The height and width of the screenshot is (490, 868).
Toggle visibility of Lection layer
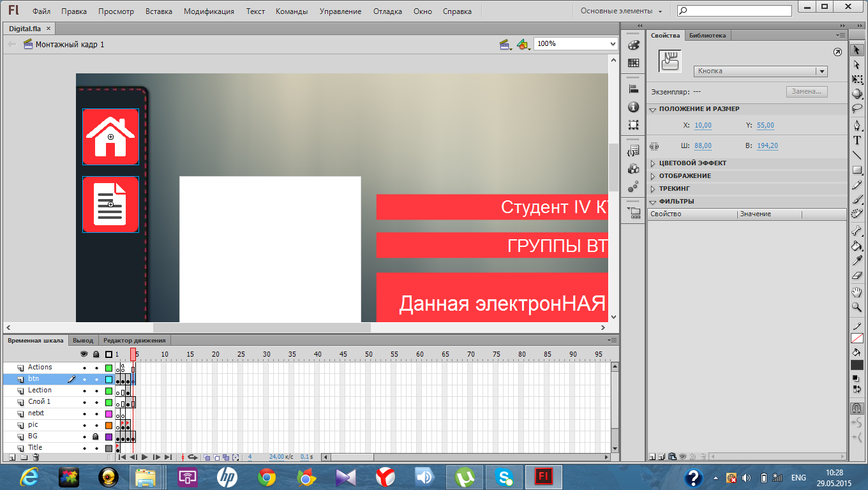coord(84,390)
